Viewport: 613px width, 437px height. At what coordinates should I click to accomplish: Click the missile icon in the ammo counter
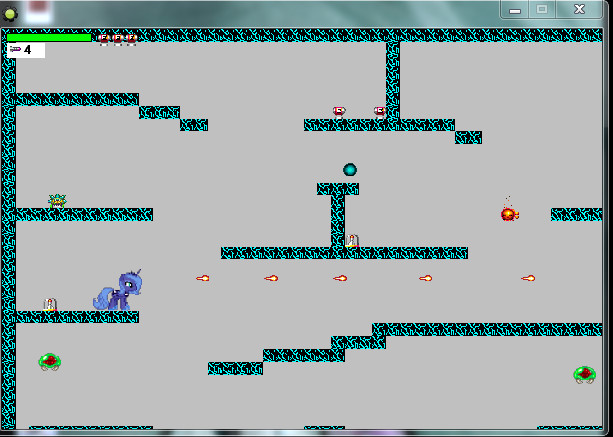(x=15, y=49)
